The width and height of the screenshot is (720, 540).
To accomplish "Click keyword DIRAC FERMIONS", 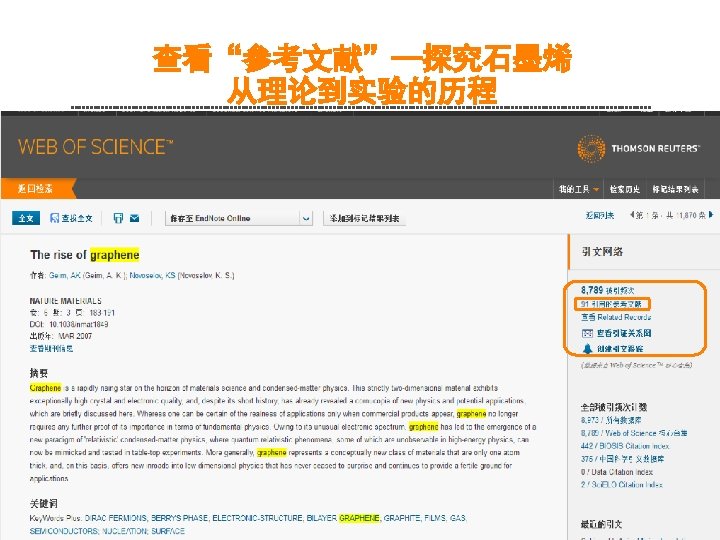I will pos(116,518).
